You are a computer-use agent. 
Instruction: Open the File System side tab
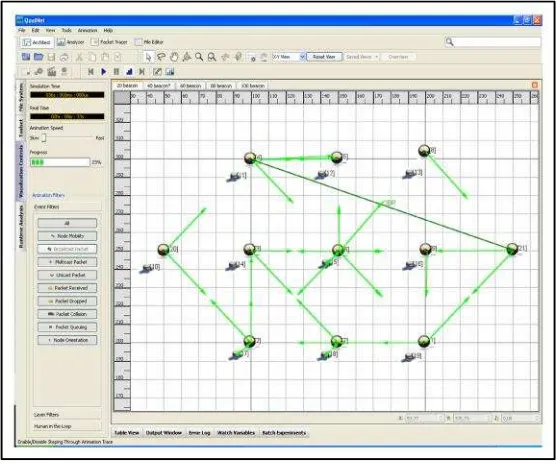coord(21,97)
